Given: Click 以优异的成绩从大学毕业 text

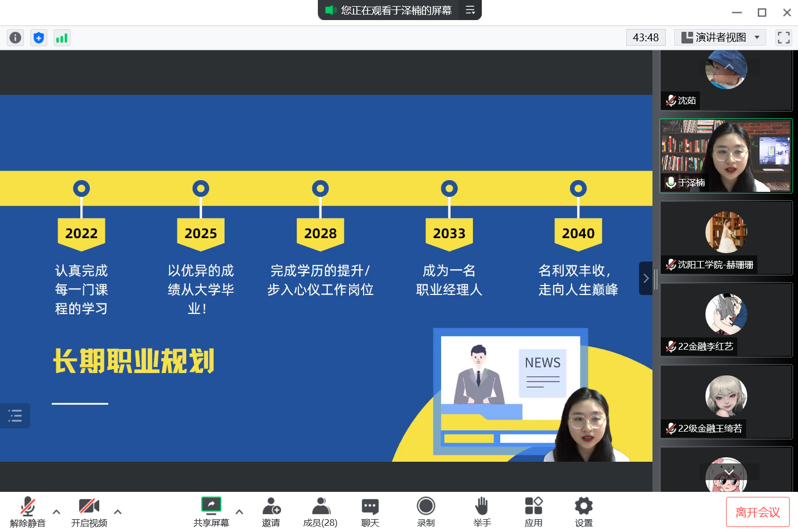Looking at the screenshot, I should (x=201, y=289).
